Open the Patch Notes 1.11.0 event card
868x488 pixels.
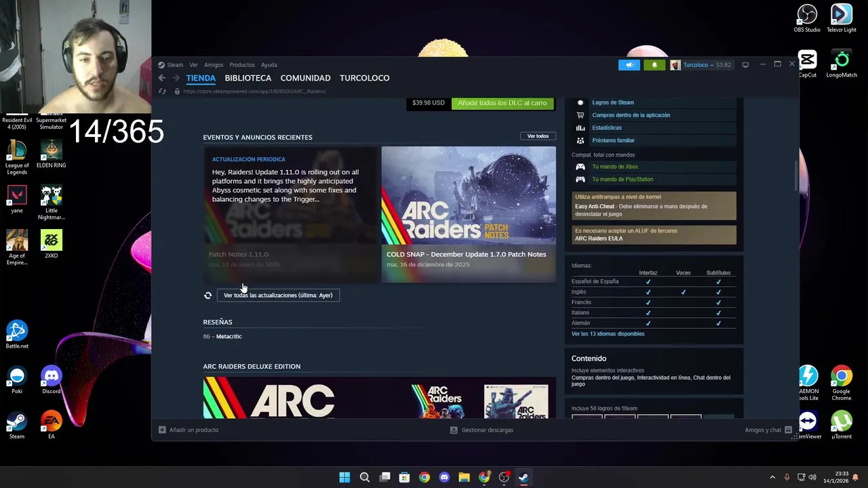(291, 214)
